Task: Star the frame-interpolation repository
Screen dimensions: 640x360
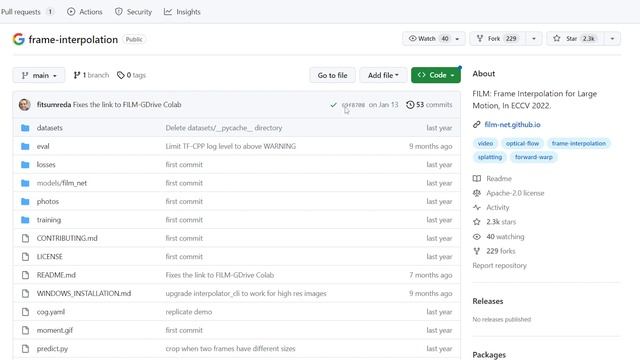Action: tap(575, 38)
